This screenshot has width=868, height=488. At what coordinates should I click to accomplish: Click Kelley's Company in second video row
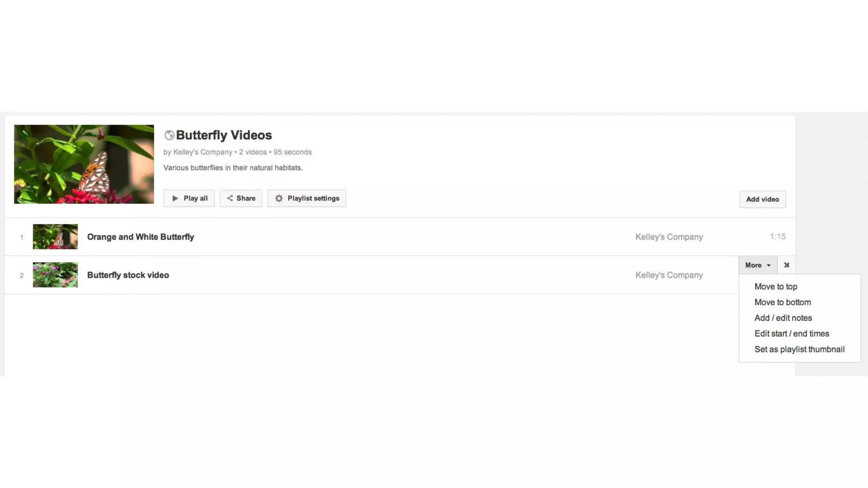click(669, 275)
